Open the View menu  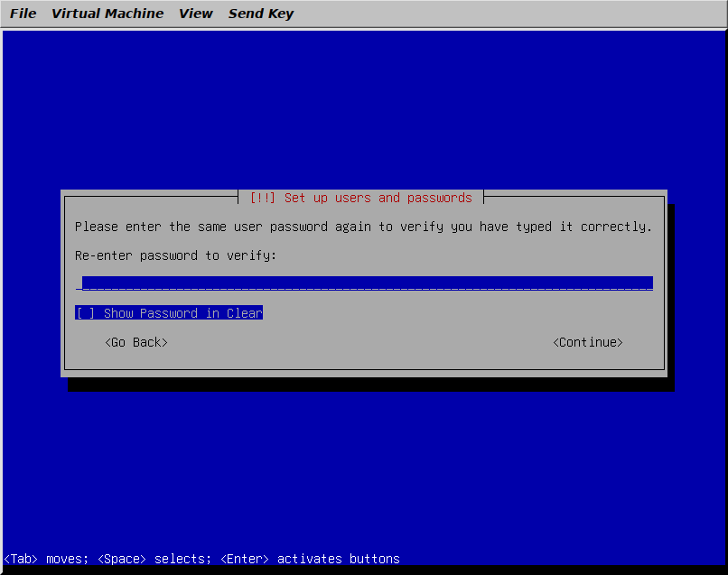(x=195, y=13)
